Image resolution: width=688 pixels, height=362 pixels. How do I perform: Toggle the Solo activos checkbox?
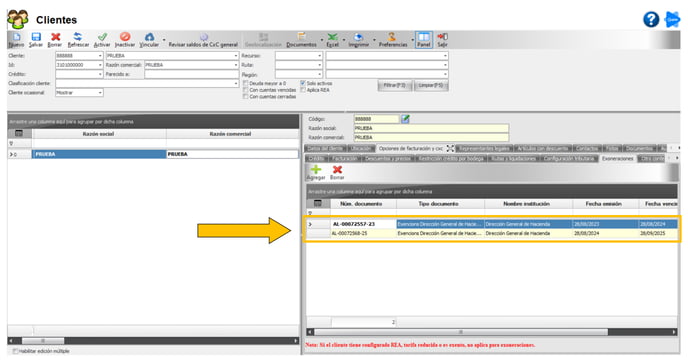pyautogui.click(x=303, y=83)
